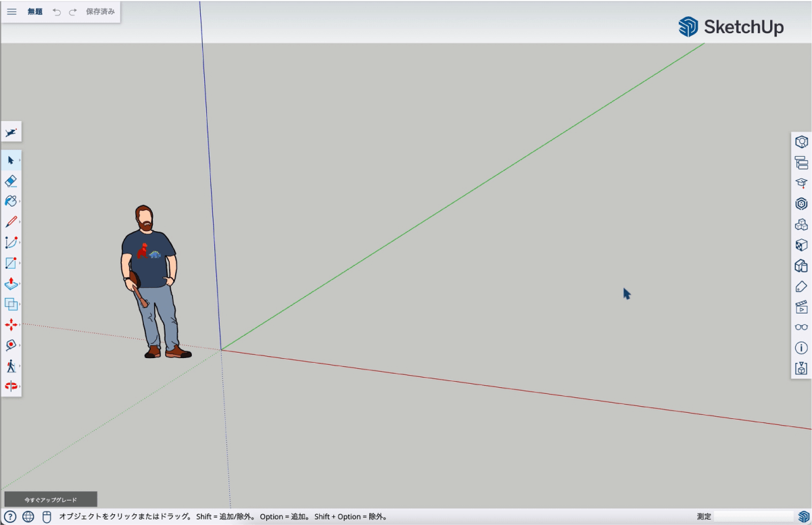Click the 無題 file name
Screen dimensions: 812x525
click(x=34, y=11)
